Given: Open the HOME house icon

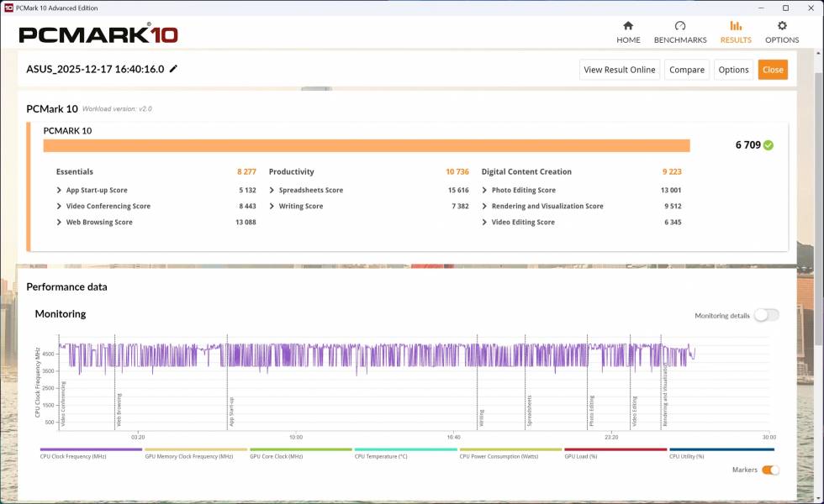Looking at the screenshot, I should pyautogui.click(x=627, y=26).
